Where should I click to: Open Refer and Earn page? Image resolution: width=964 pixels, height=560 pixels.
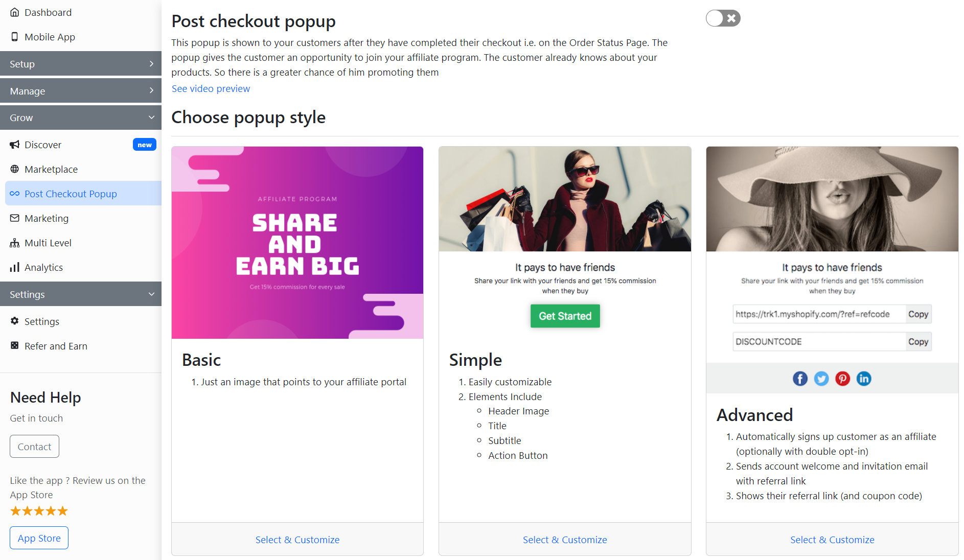[x=56, y=346]
